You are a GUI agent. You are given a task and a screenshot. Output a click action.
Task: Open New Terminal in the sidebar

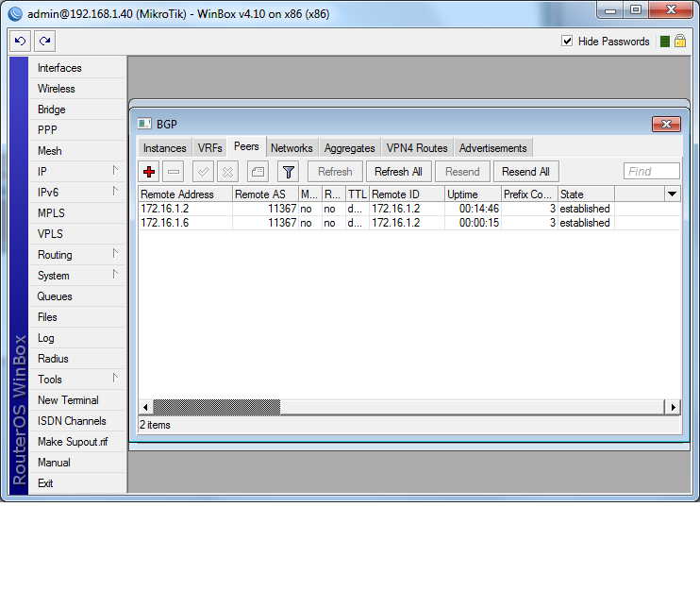[x=68, y=400]
